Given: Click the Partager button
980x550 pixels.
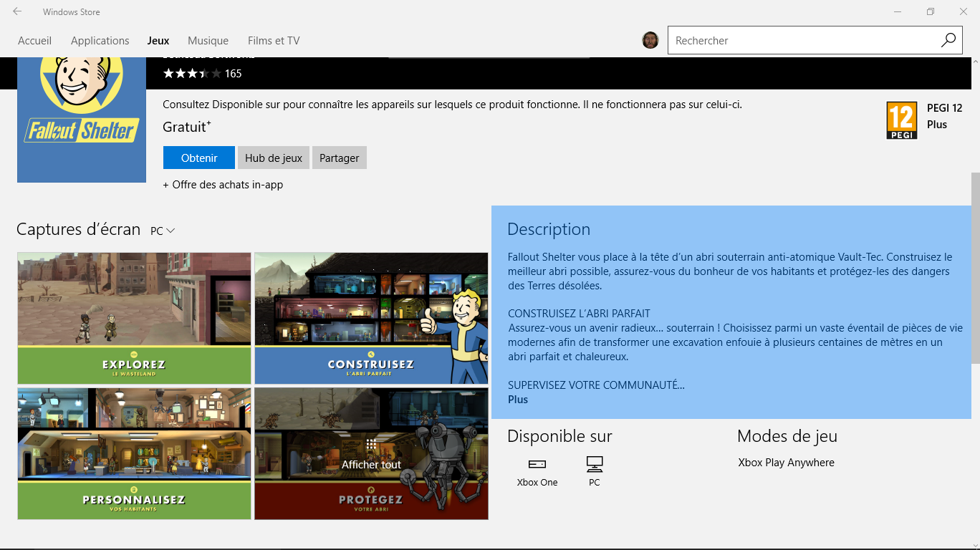Looking at the screenshot, I should pyautogui.click(x=340, y=158).
